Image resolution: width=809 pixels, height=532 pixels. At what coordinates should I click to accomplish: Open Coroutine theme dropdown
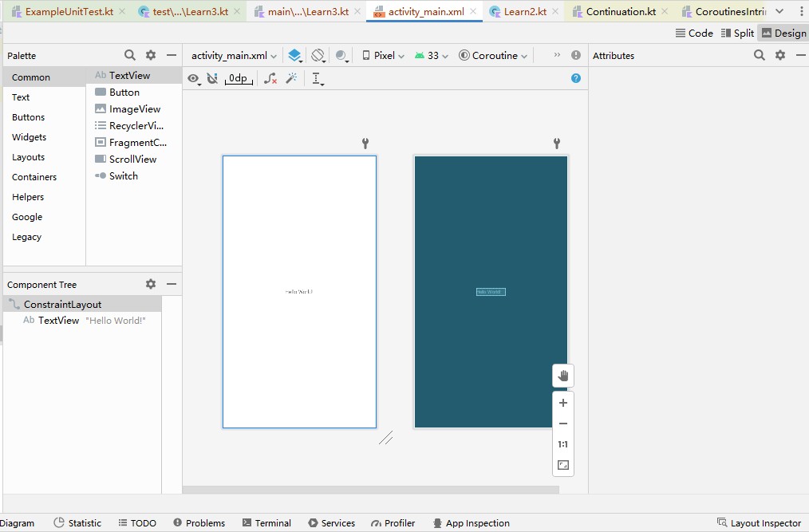click(493, 55)
